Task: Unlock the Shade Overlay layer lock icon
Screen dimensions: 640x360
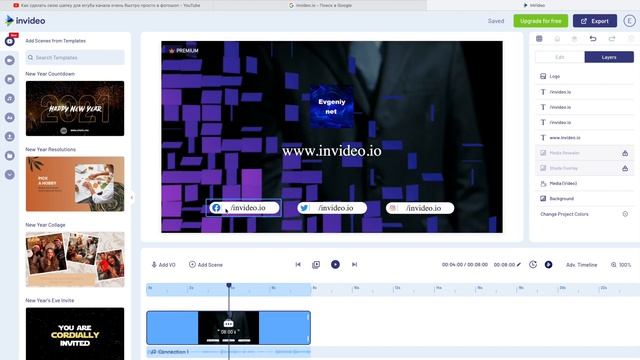Action: coord(625,168)
